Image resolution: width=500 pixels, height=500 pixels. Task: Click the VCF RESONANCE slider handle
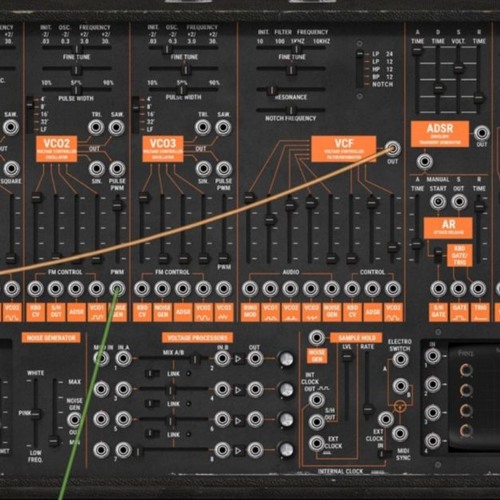pyautogui.click(x=272, y=90)
